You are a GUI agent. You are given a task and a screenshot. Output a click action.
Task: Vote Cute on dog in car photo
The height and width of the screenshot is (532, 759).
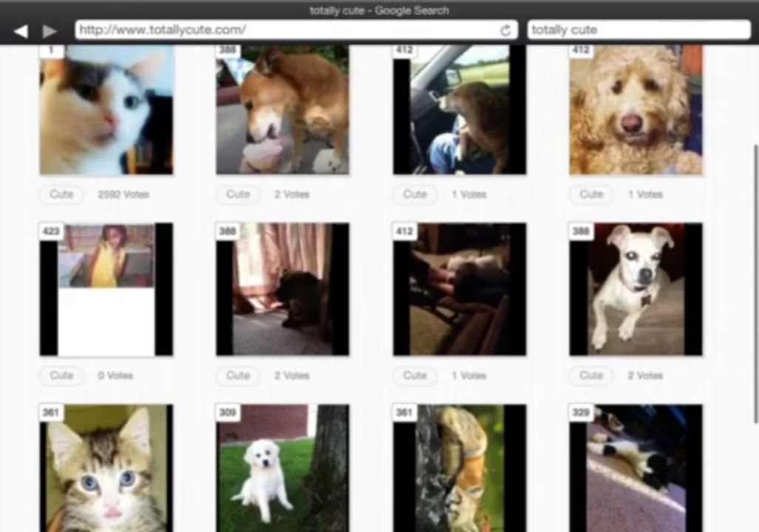[415, 194]
